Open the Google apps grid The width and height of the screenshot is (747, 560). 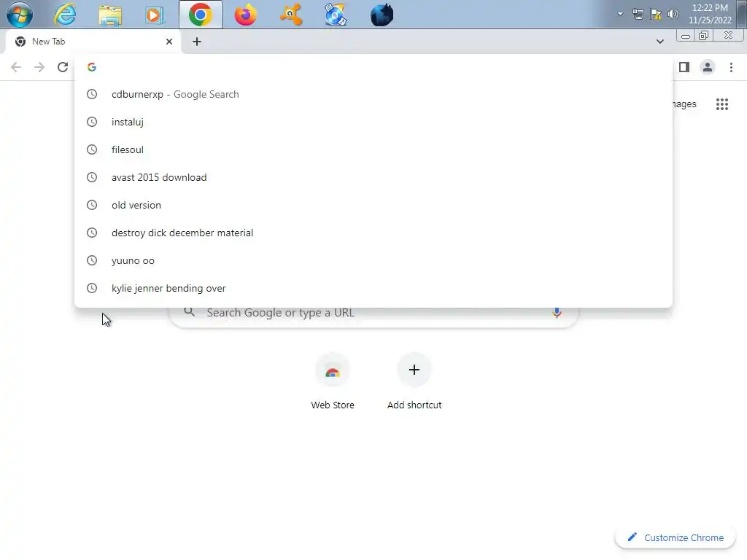[722, 104]
